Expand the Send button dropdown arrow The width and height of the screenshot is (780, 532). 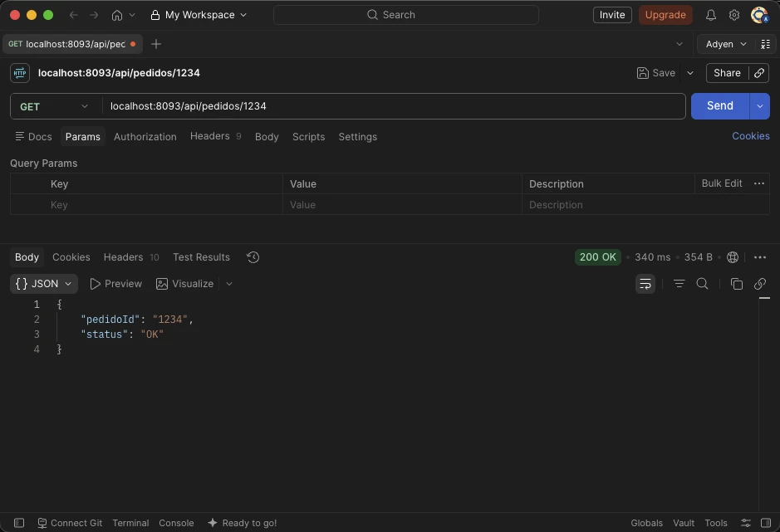pyautogui.click(x=759, y=106)
